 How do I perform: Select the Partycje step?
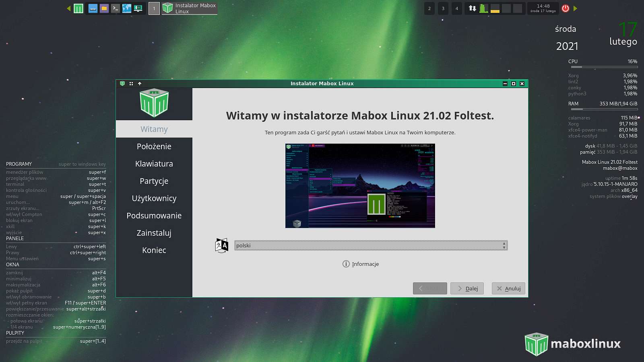point(154,181)
